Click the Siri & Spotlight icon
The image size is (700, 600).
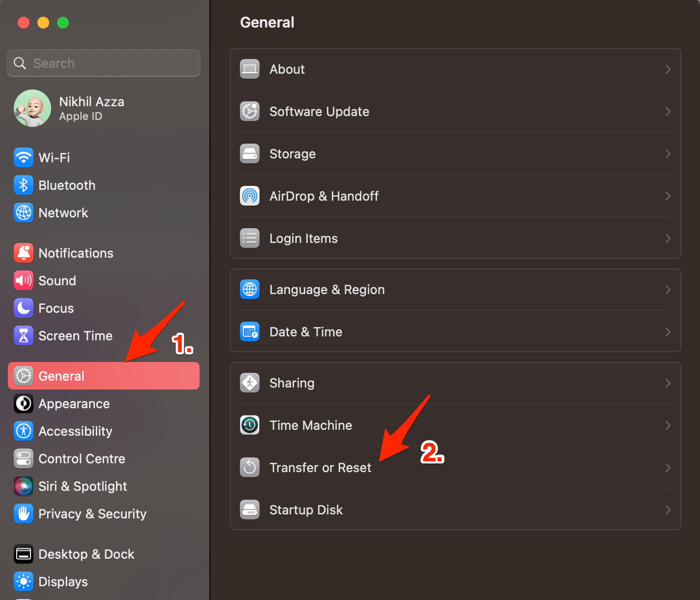tap(24, 486)
